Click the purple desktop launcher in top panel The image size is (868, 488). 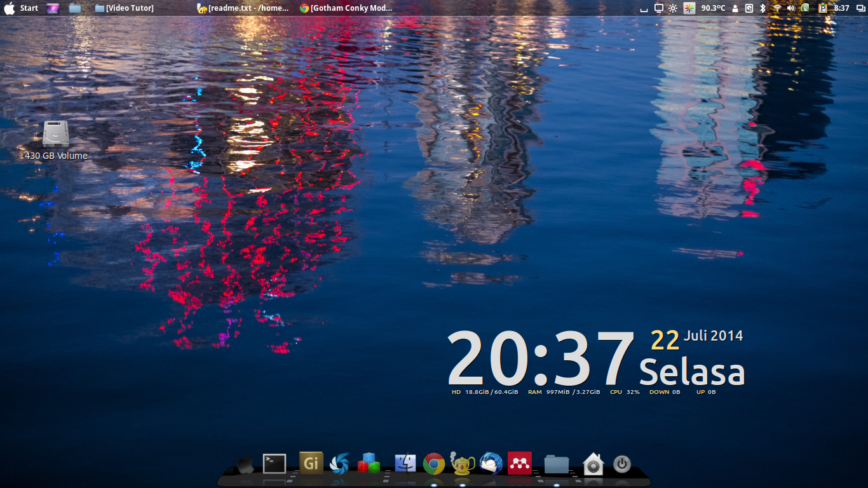tap(53, 8)
